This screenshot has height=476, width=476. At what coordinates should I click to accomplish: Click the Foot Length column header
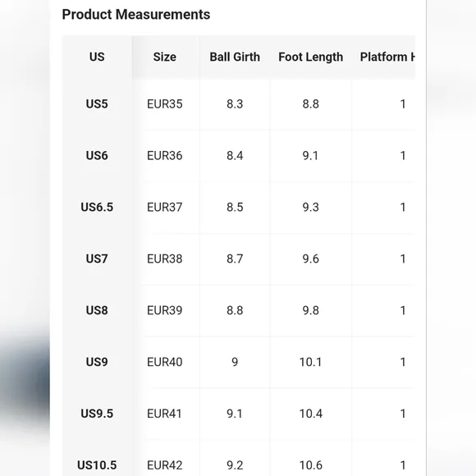(310, 57)
